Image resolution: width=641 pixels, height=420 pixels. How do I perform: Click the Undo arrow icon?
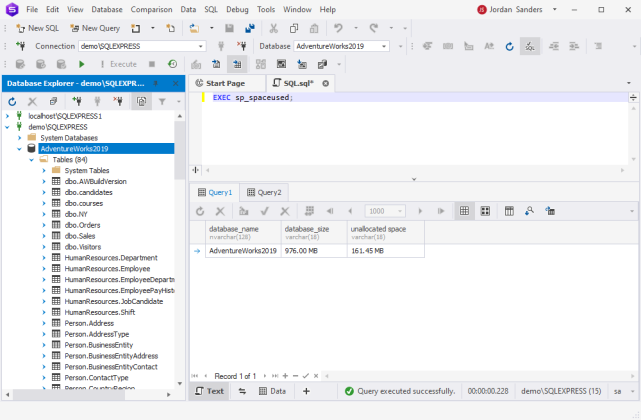338,28
